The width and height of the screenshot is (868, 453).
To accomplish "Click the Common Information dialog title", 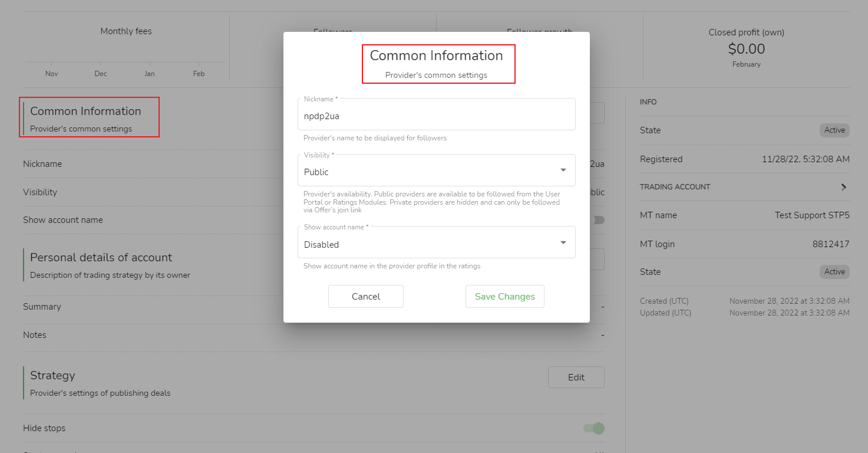I will coord(436,56).
